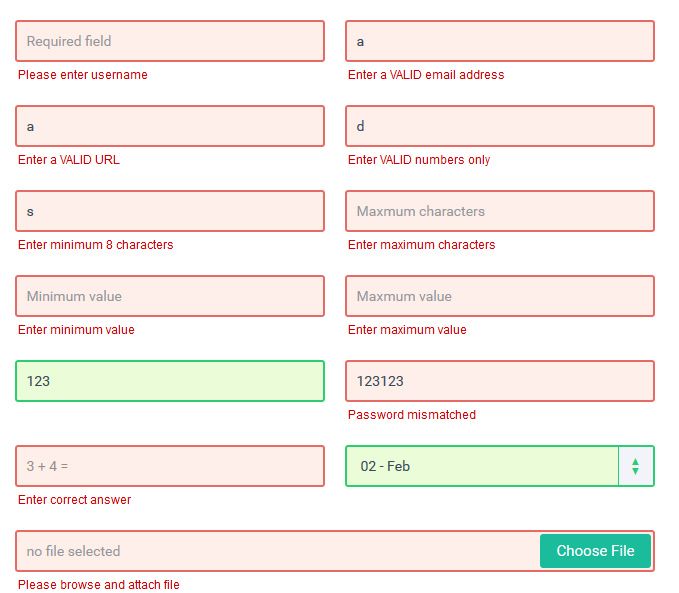Click the URL input field containing 'a'

point(170,126)
